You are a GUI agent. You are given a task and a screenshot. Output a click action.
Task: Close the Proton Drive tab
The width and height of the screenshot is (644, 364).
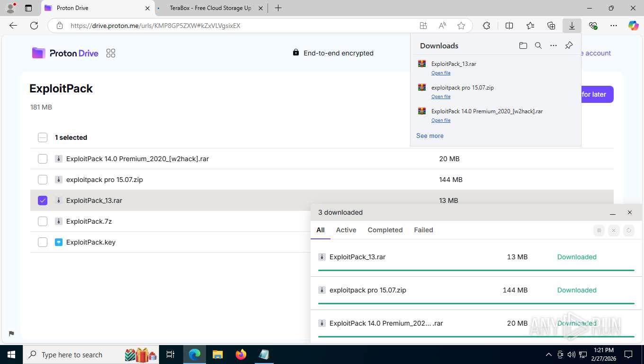(147, 8)
